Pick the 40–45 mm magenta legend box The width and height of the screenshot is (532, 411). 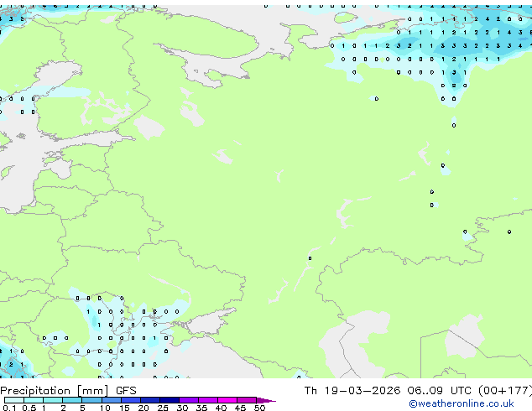coord(227,400)
